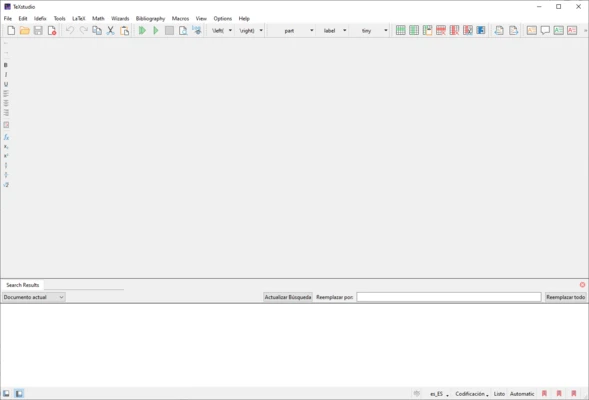Screen dimensions: 589x400
Task: Open the Math menu
Action: pos(98,18)
